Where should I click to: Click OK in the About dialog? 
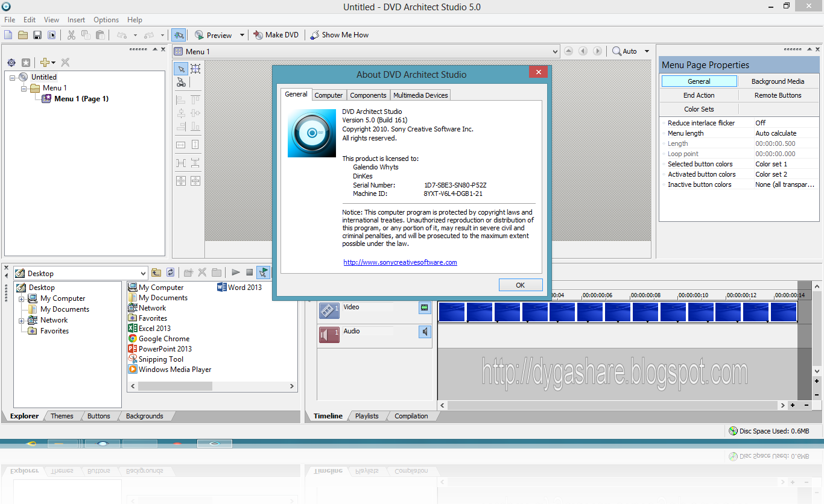tap(521, 285)
